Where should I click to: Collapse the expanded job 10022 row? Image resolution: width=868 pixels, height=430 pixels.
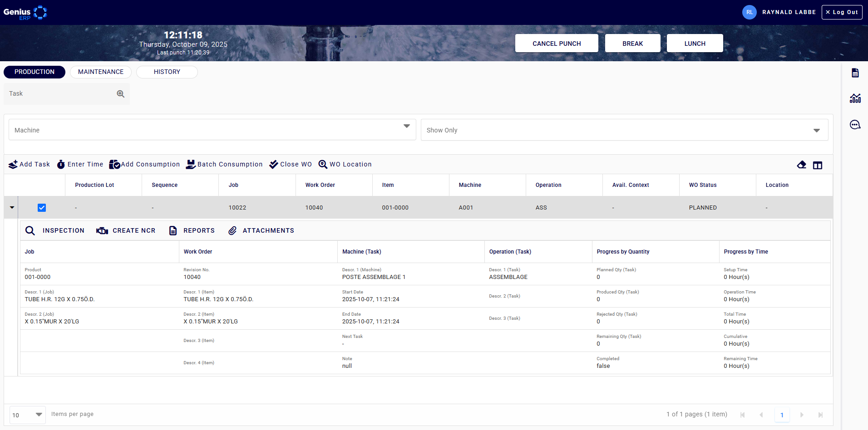[x=12, y=207]
